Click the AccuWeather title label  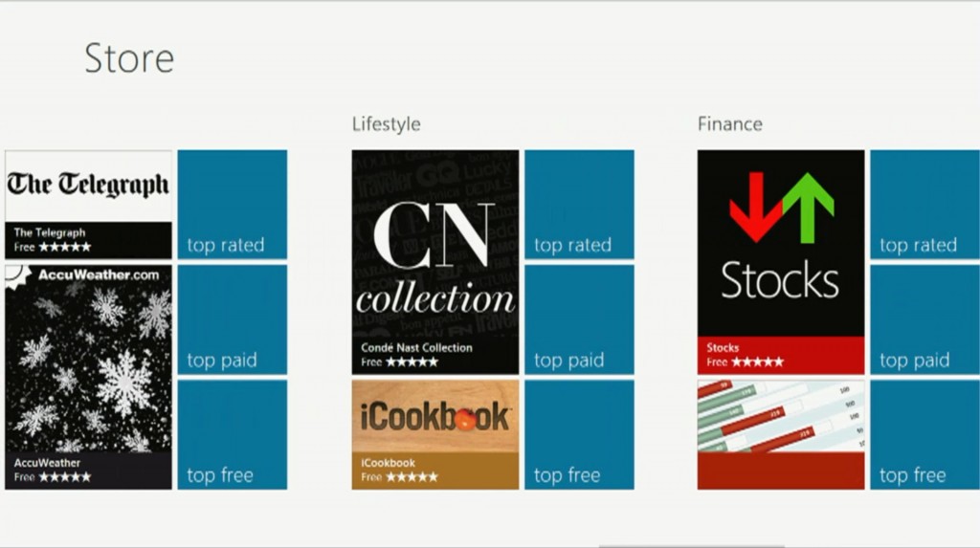pos(47,463)
